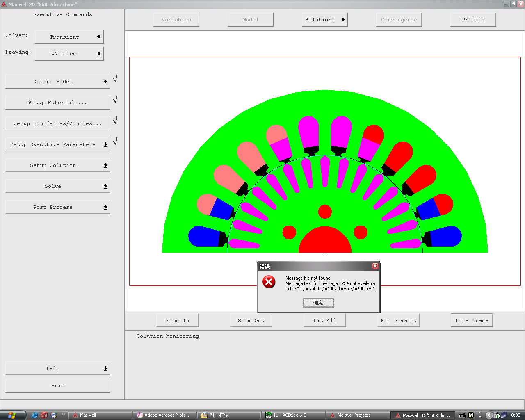
Task: Select the Variables tab button
Action: [176, 20]
